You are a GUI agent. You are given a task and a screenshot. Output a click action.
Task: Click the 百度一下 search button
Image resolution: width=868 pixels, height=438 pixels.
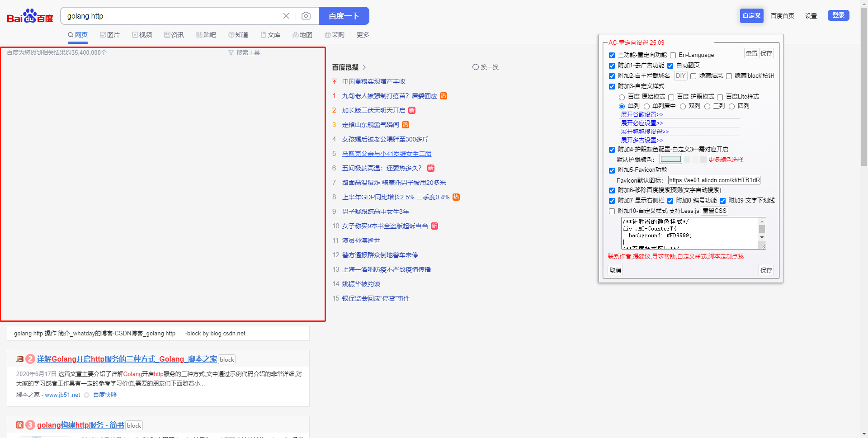344,16
